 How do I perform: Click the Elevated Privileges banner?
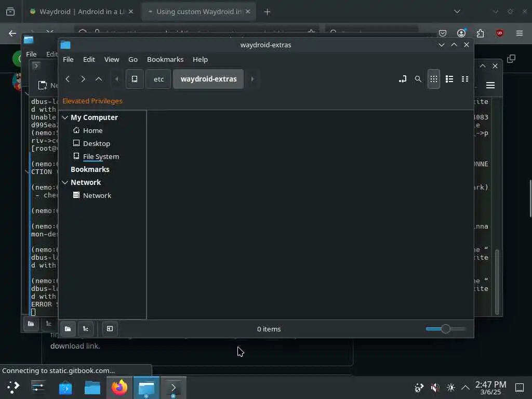[x=92, y=101]
